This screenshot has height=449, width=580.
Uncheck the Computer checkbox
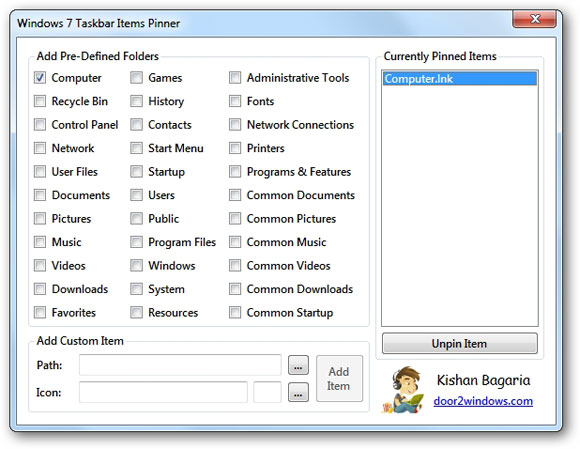pyautogui.click(x=40, y=78)
